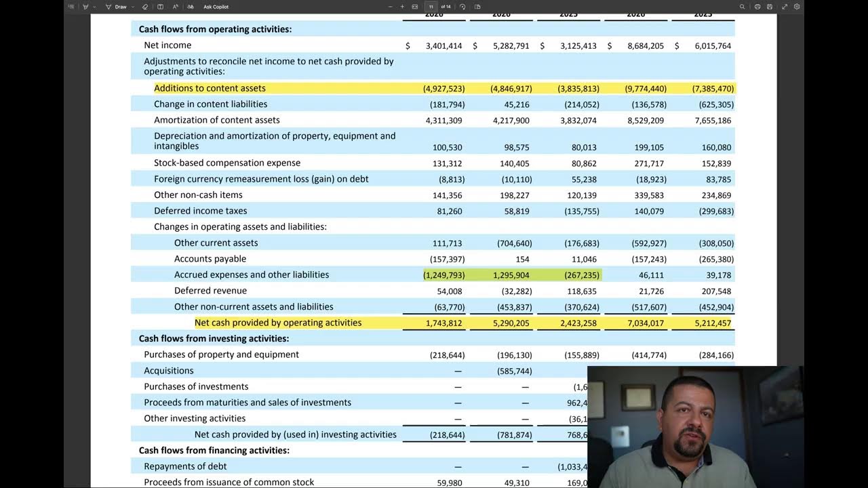Image resolution: width=868 pixels, height=488 pixels.
Task: Click highlighted 'Net cash provided by operating activities'
Action: coord(278,323)
